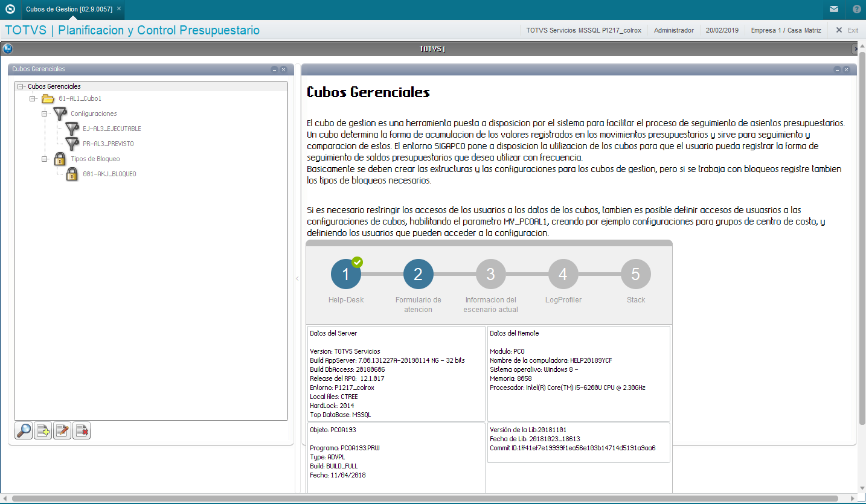Click the Top DataBase: MSSQL line
This screenshot has width=866, height=504.
pos(341,415)
